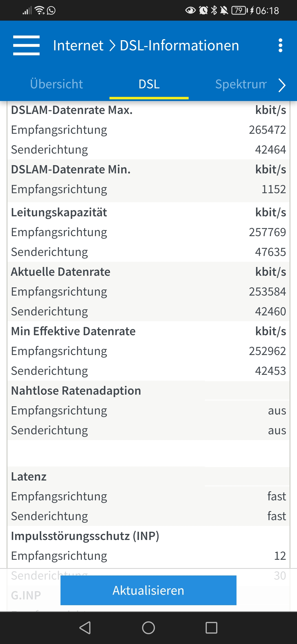Switch to the Übersicht tab
The width and height of the screenshot is (297, 644).
[56, 84]
